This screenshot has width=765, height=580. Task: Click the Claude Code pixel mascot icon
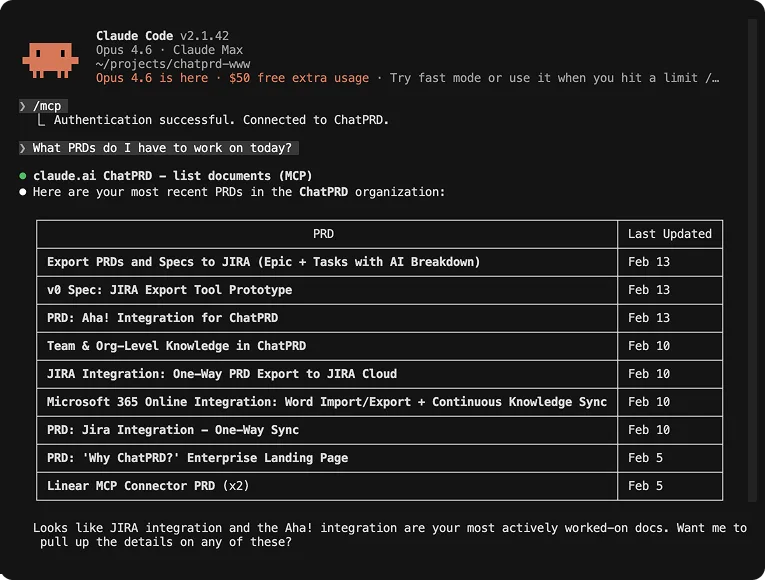point(50,59)
